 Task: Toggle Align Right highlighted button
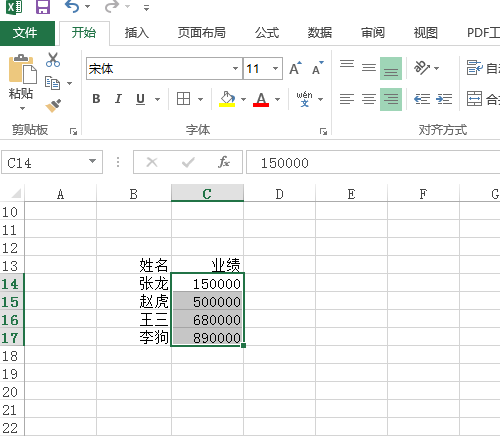tap(391, 99)
